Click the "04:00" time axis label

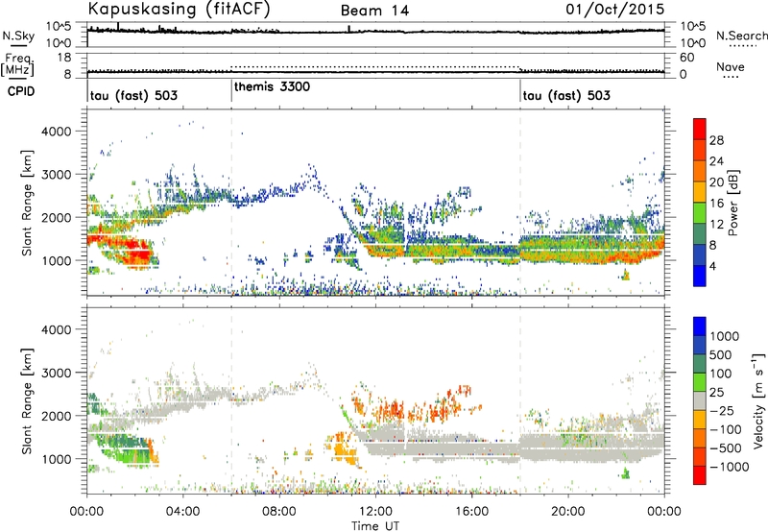(182, 512)
